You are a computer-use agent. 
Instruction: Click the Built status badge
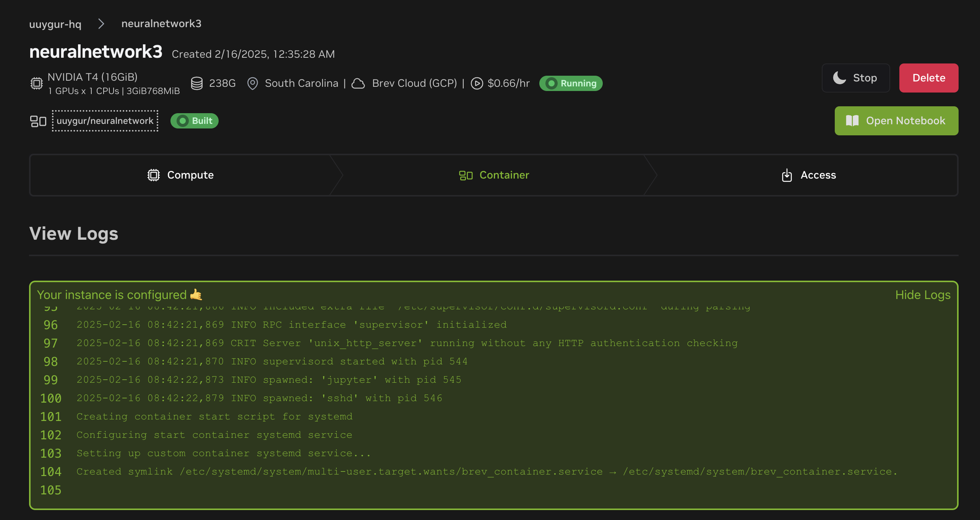195,121
